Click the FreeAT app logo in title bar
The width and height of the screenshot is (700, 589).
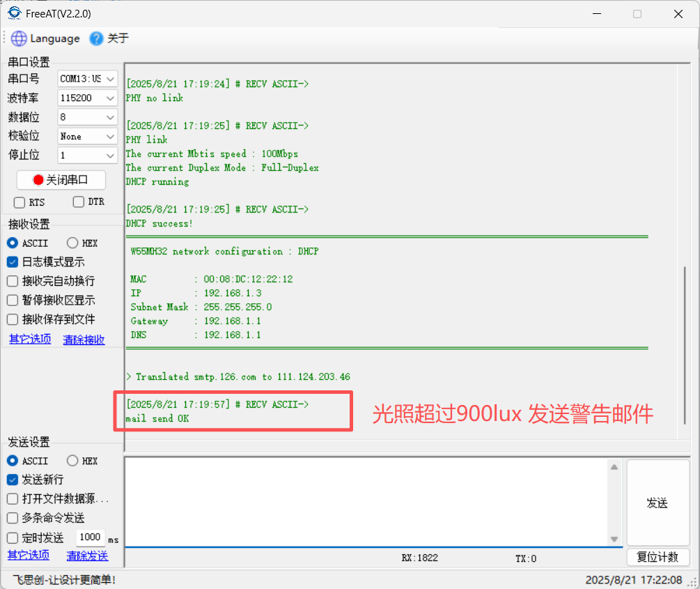click(x=14, y=13)
